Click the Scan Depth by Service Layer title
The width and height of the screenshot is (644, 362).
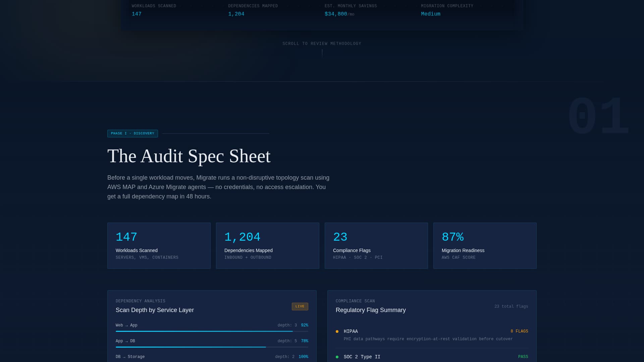[155, 310]
